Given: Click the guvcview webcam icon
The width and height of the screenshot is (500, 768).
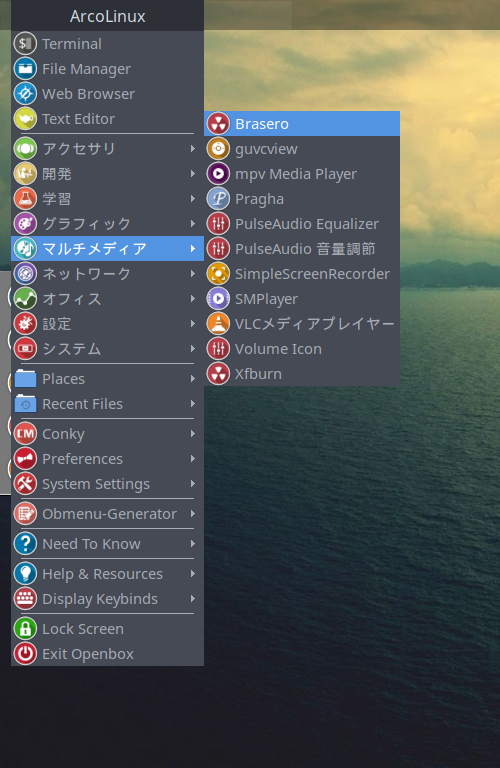Looking at the screenshot, I should pos(218,149).
